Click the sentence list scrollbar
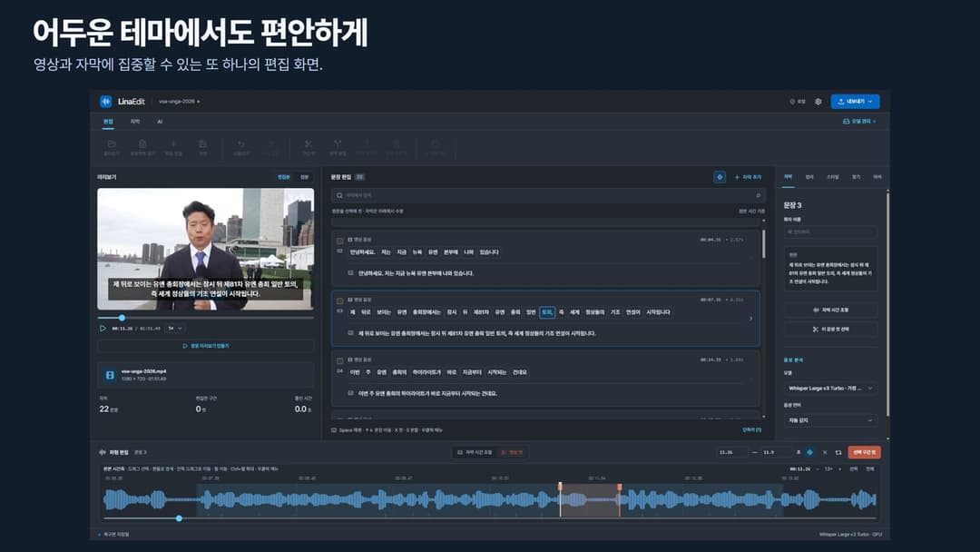Screen dimensions: 980x552 pos(763,244)
